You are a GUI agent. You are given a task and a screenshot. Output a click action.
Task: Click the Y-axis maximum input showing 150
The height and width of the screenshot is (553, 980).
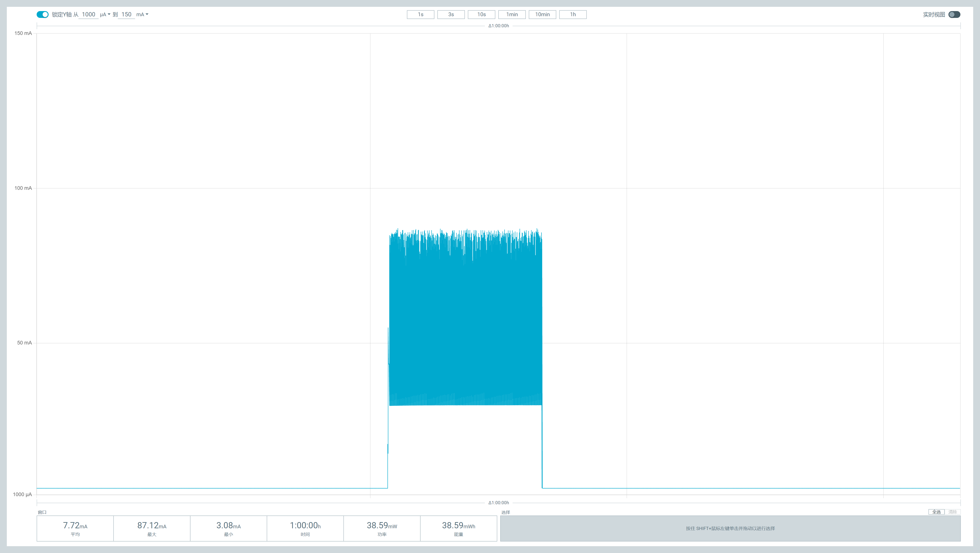click(126, 14)
